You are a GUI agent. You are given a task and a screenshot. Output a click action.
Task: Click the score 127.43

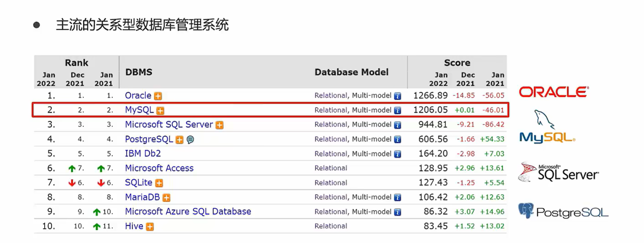(x=433, y=182)
